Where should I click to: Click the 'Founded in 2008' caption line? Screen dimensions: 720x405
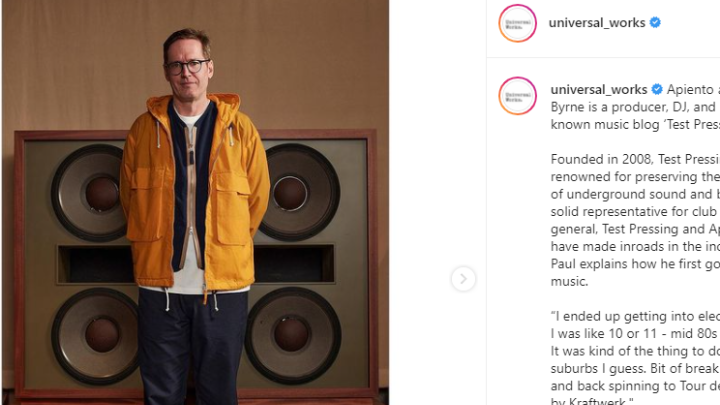point(635,159)
